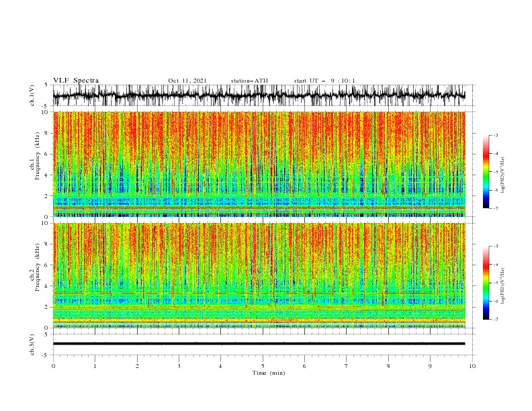532x411 pixels.
Task: Click the 'VLF Spectra' title text
Action: pyautogui.click(x=76, y=81)
